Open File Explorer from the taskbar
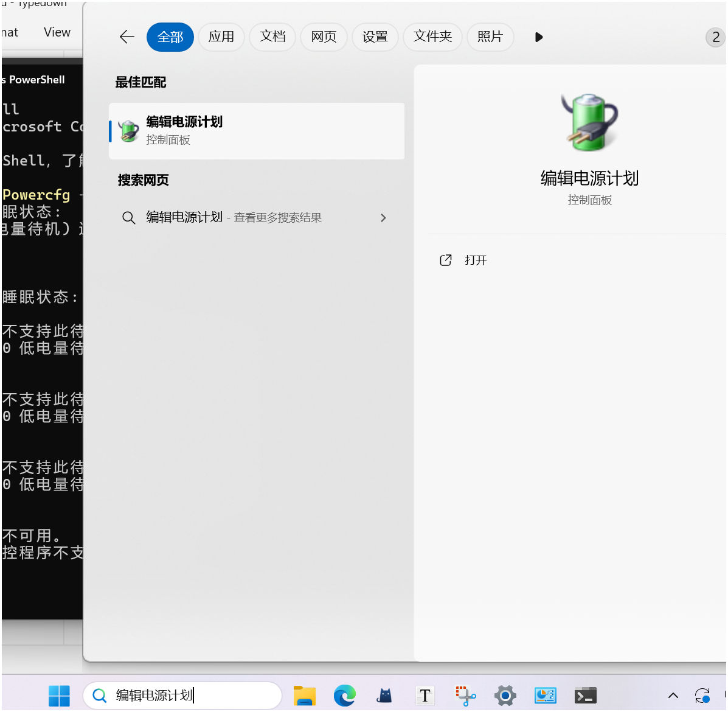 (x=305, y=696)
